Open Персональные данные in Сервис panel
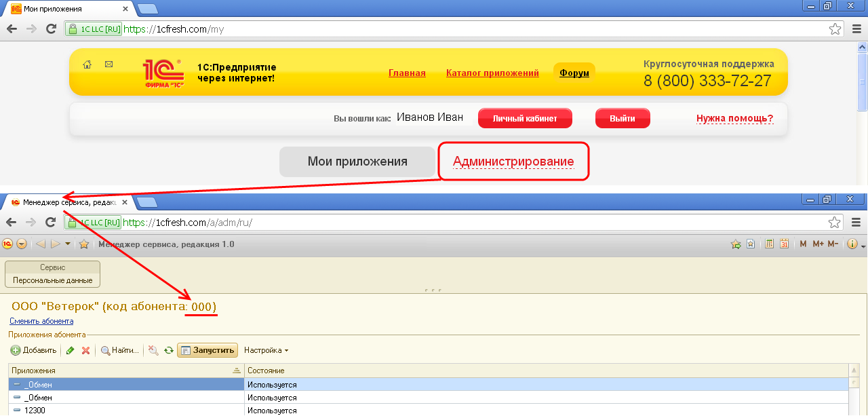 [x=52, y=280]
